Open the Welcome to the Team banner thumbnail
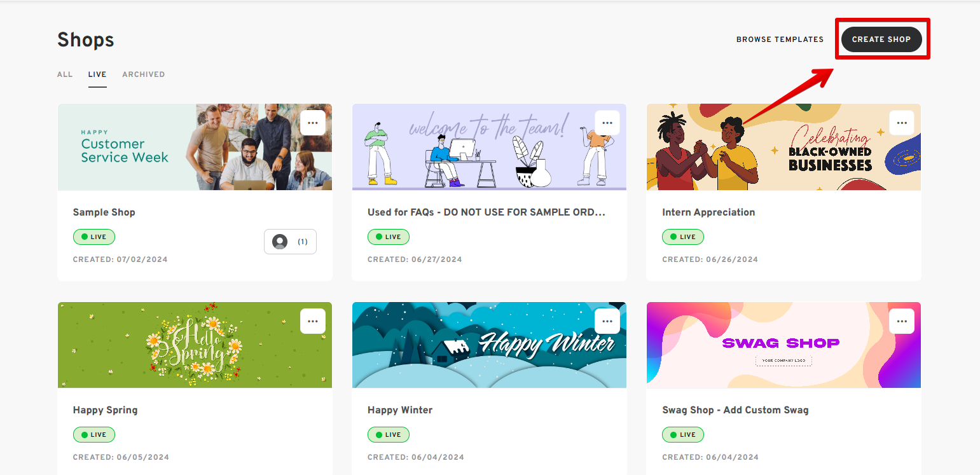980x475 pixels. pyautogui.click(x=489, y=147)
